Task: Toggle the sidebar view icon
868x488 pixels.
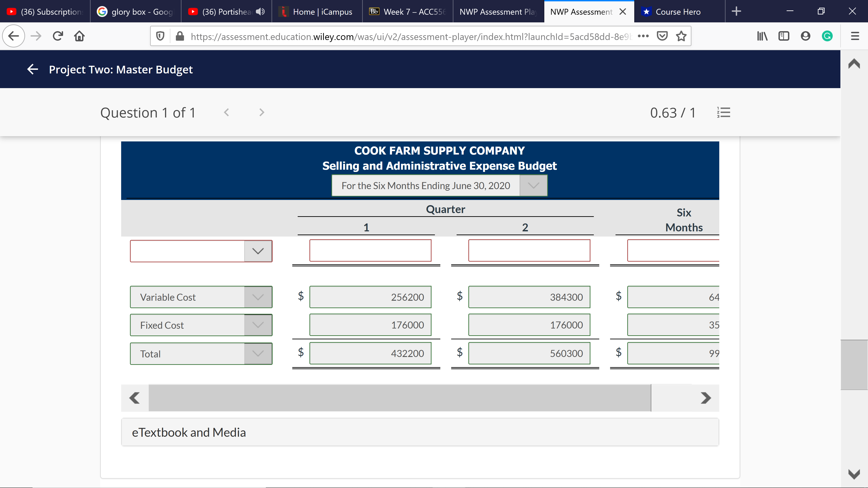Action: tap(784, 36)
